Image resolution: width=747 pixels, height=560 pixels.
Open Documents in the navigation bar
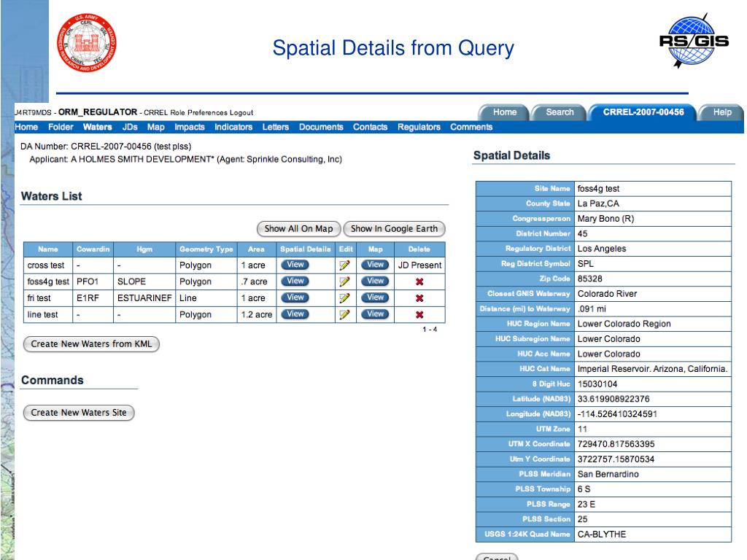[321, 127]
